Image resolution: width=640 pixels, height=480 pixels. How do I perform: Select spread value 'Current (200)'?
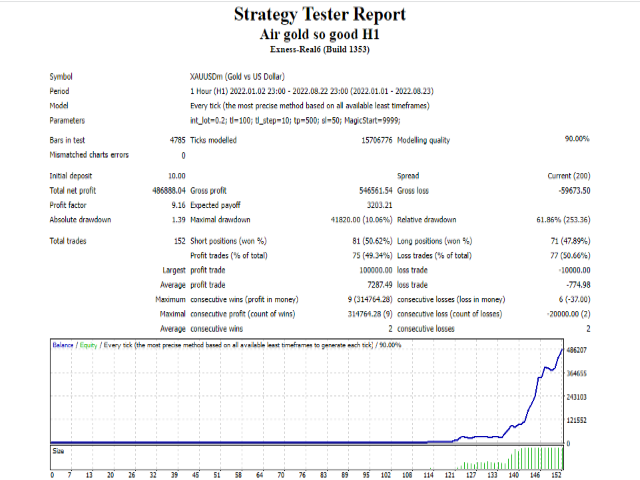pos(569,176)
